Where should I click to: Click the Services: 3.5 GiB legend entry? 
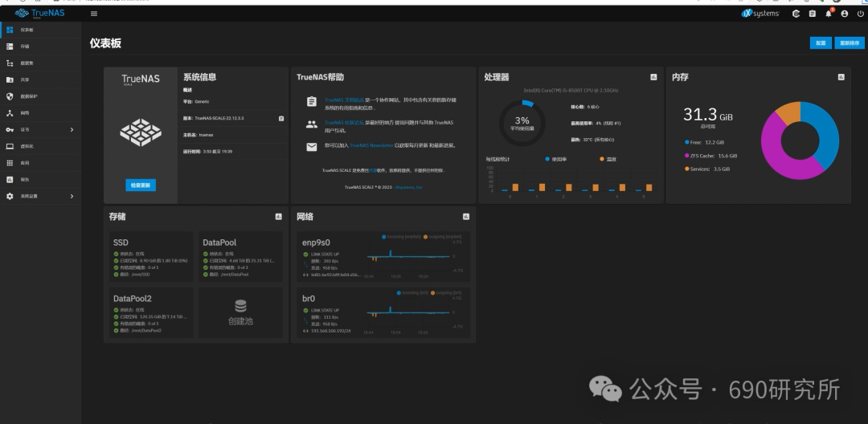707,169
